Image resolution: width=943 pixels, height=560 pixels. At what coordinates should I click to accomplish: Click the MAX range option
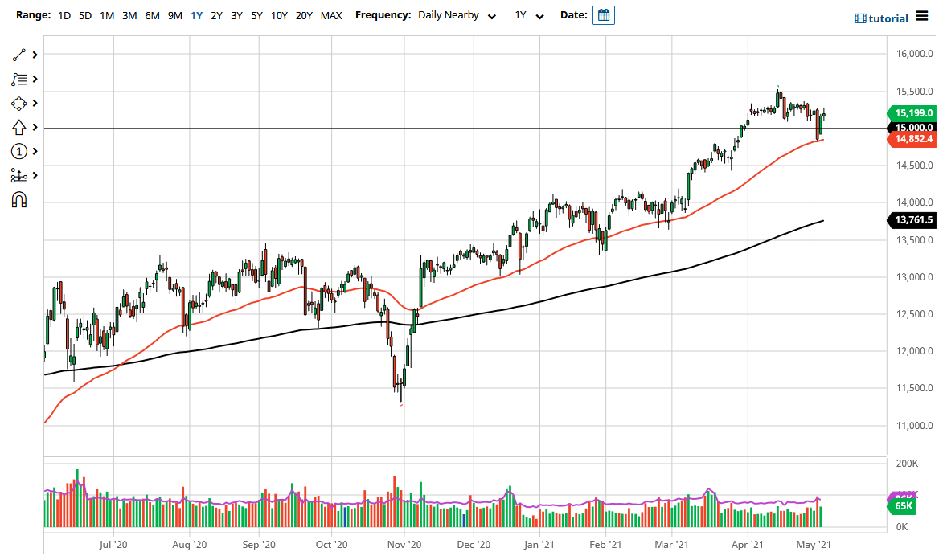tap(331, 14)
